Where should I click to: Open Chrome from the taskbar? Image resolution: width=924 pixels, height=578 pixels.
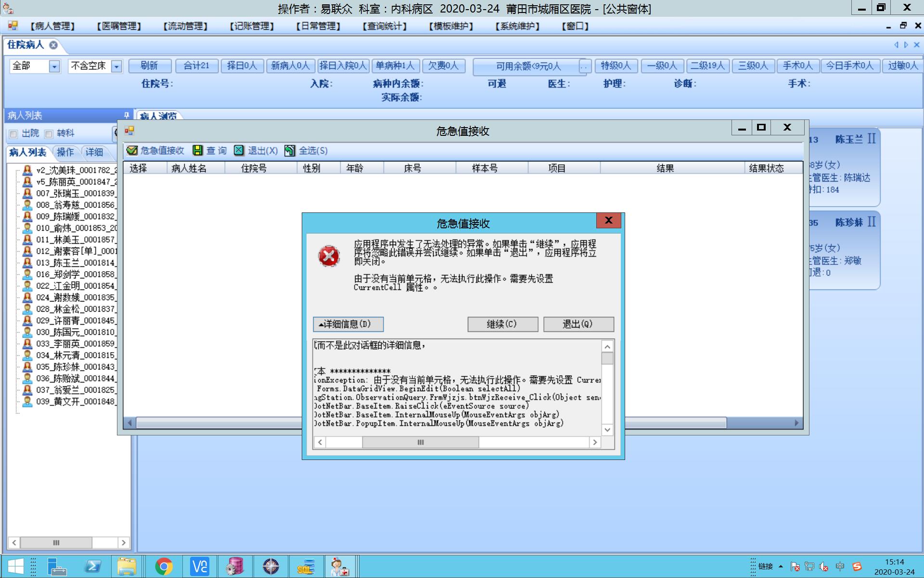click(x=164, y=566)
